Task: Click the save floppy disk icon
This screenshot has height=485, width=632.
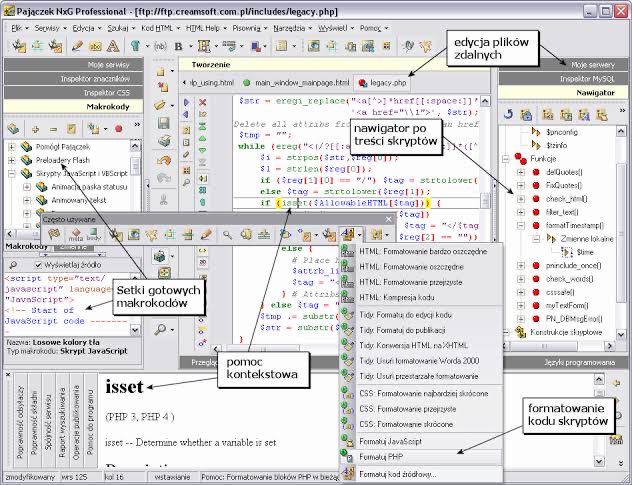Action: click(x=163, y=123)
